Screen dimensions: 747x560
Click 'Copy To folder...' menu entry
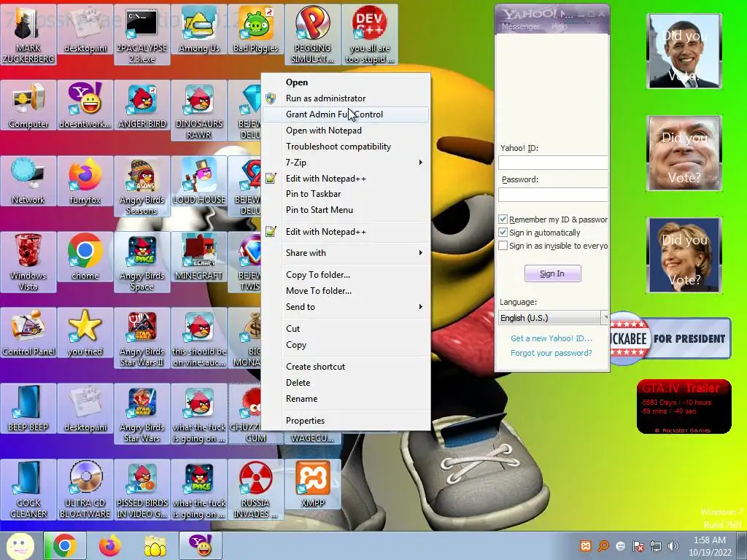coord(346,275)
